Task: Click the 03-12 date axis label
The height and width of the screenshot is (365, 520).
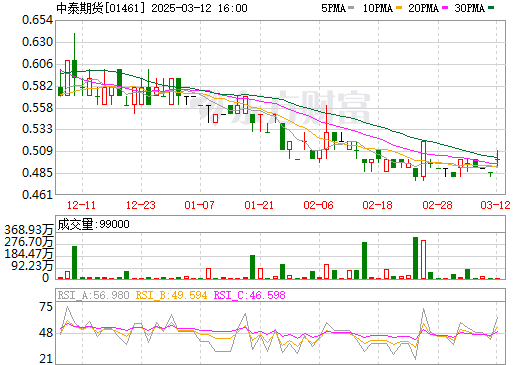Action: tap(495, 205)
